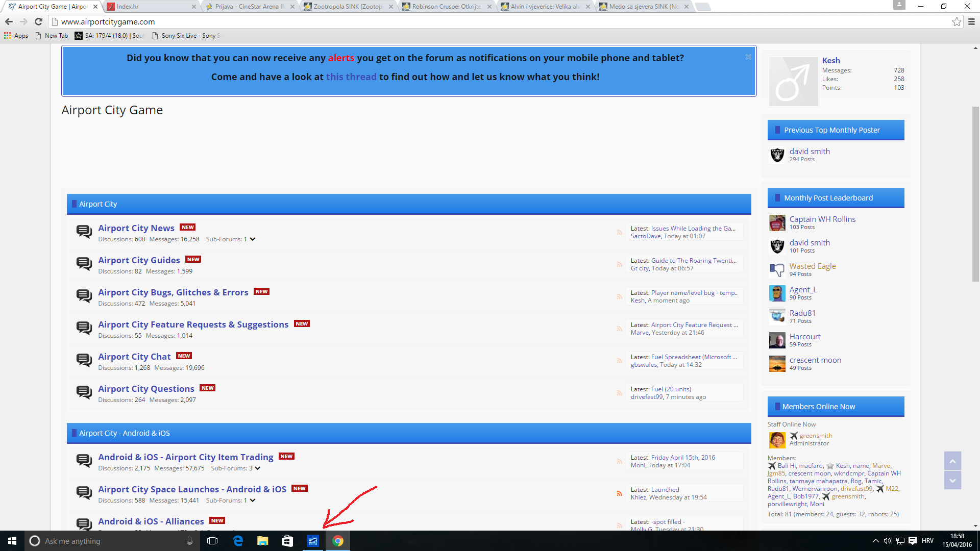Open the Android & iOS - Alliances forum
This screenshot has height=551, width=980.
[x=151, y=521]
